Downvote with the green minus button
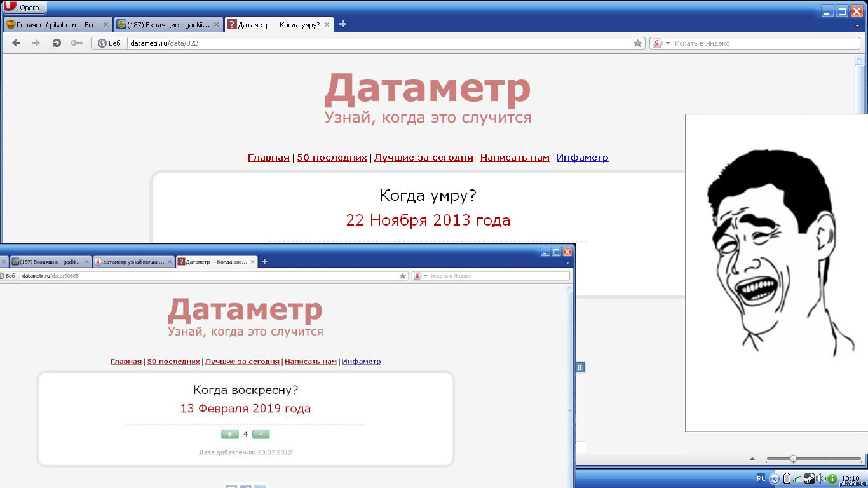 (261, 434)
